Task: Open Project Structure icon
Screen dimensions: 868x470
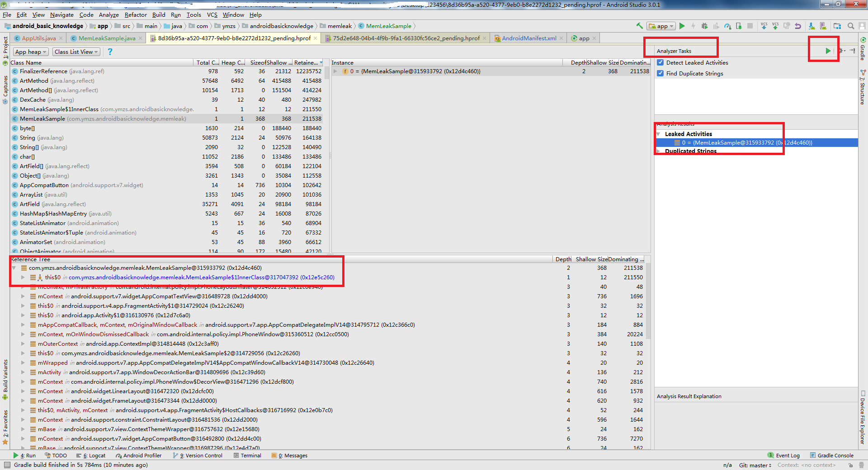Action: (837, 26)
